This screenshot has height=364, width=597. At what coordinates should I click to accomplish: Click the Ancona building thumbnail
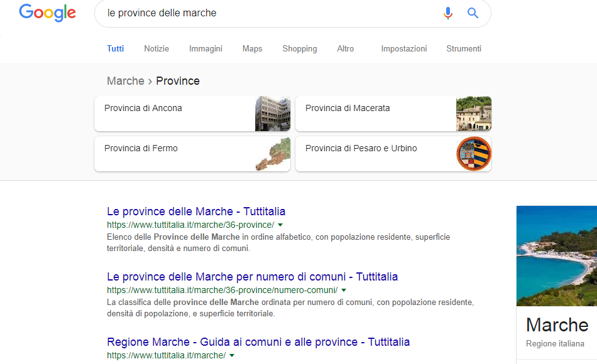tap(273, 114)
